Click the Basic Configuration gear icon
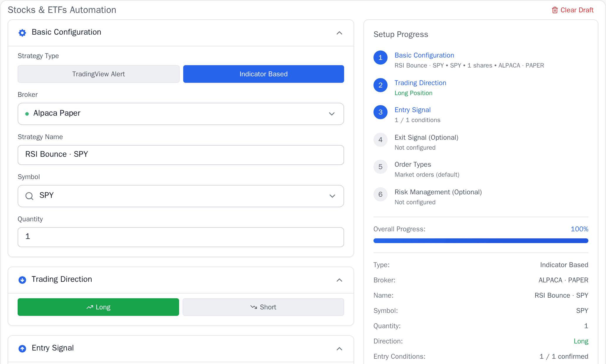The width and height of the screenshot is (606, 364). click(22, 33)
